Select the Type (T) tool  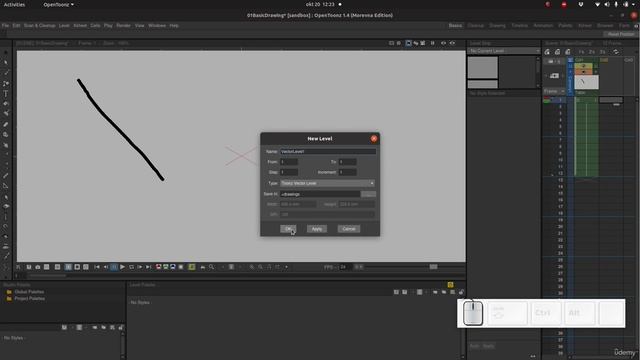pos(6,93)
